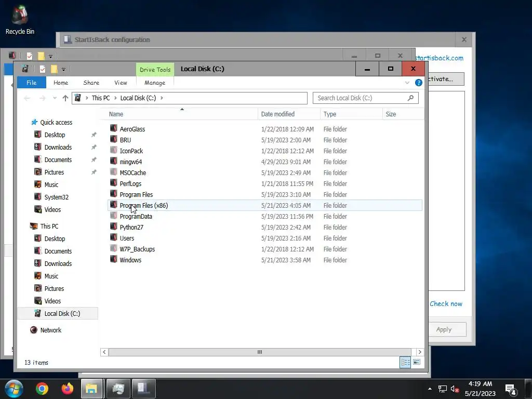Click the Windows Start orb
Image resolution: width=532 pixels, height=399 pixels.
pyautogui.click(x=14, y=389)
